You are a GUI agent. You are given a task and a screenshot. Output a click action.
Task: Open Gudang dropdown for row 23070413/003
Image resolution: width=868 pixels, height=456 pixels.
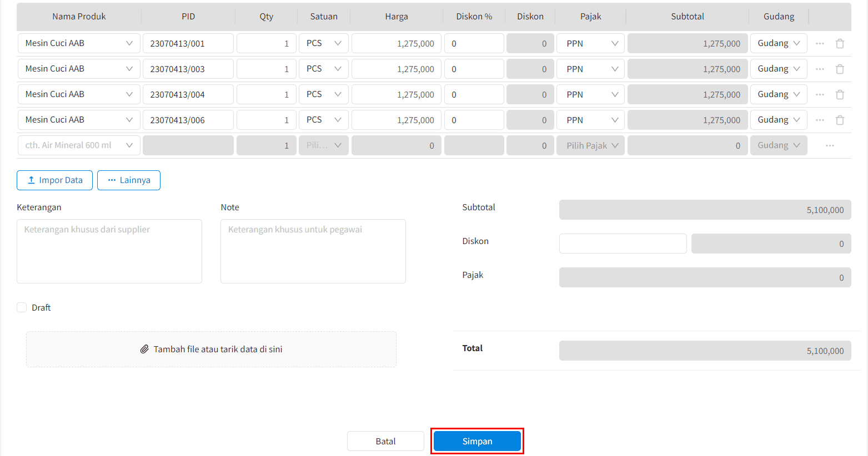coord(779,69)
